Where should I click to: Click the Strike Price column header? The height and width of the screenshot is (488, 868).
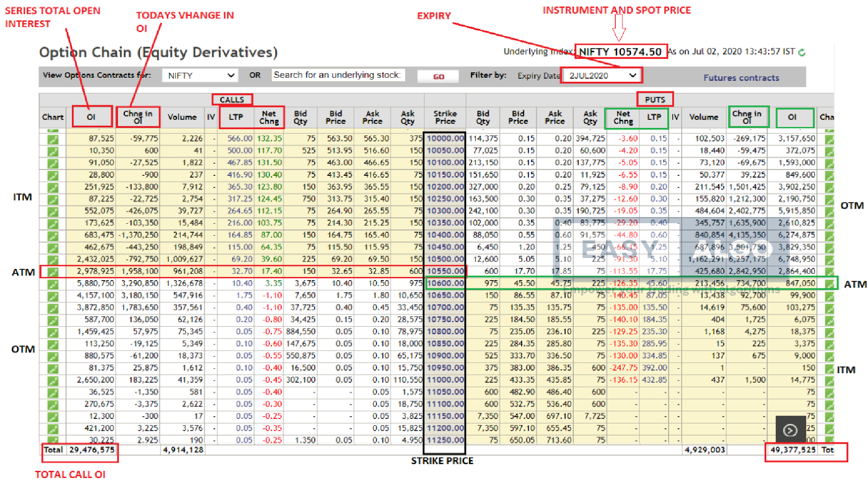pyautogui.click(x=445, y=117)
